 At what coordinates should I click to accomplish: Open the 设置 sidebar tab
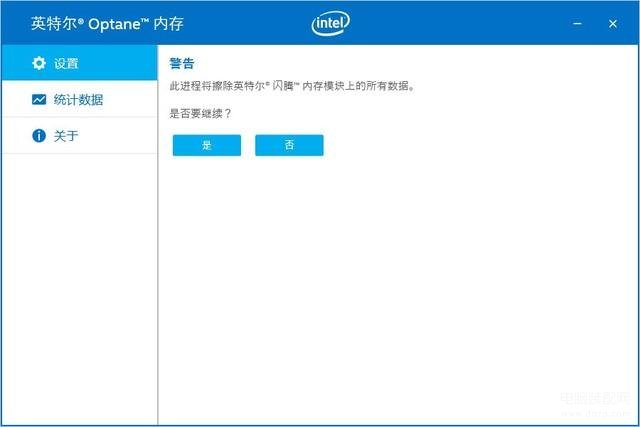79,63
